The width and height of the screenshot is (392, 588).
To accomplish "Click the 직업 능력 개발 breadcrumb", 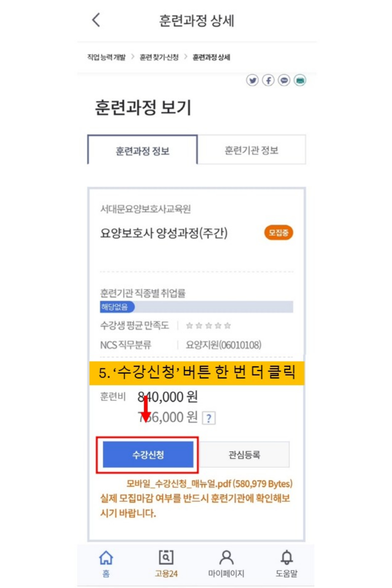I will (106, 57).
